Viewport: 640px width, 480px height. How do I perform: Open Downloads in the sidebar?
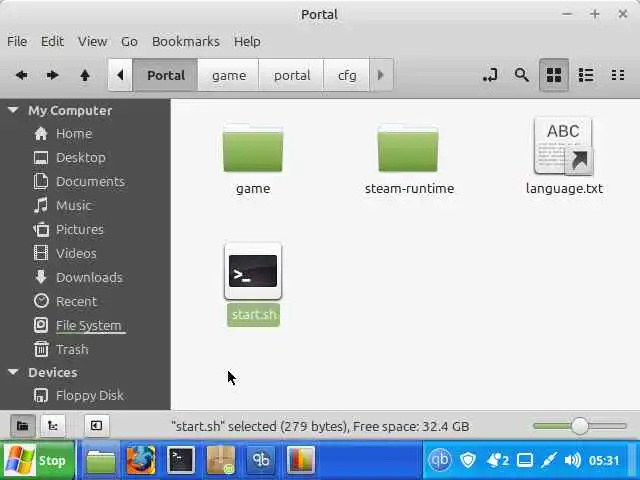(x=89, y=278)
